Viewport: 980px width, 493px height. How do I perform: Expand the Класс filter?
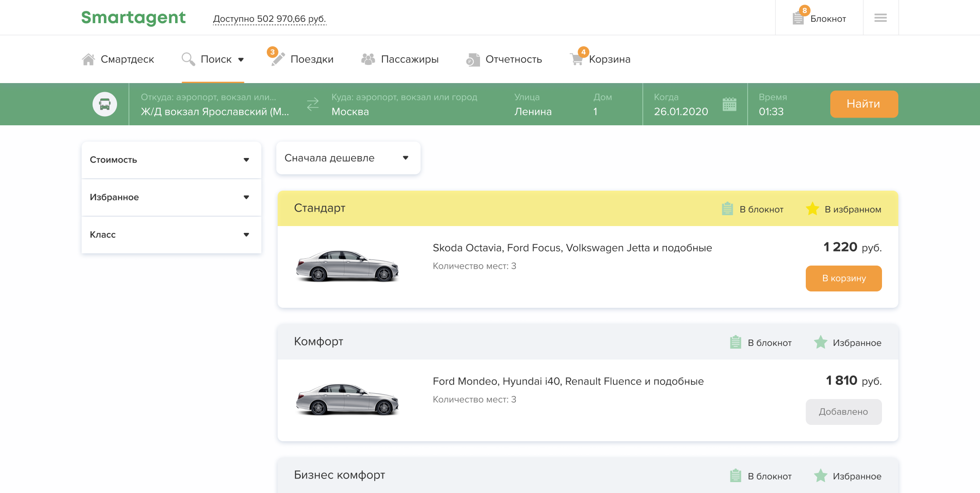pyautogui.click(x=171, y=235)
